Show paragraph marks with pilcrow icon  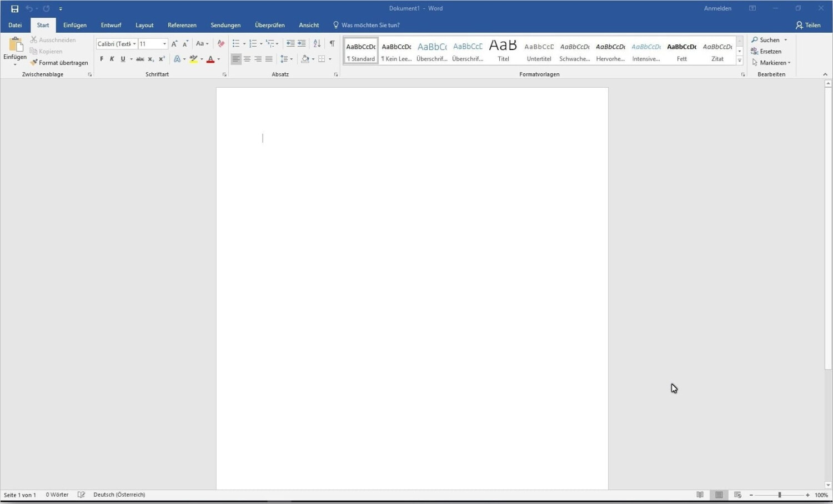[x=332, y=44]
